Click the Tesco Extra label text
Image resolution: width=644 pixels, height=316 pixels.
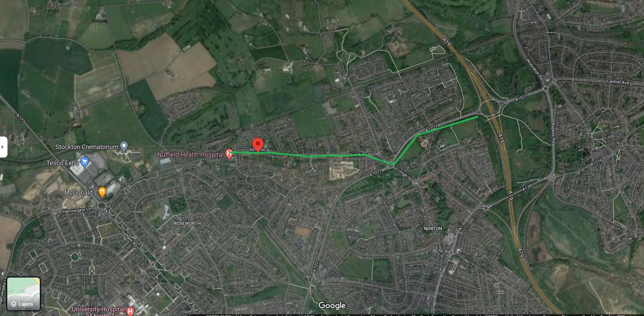coord(62,163)
